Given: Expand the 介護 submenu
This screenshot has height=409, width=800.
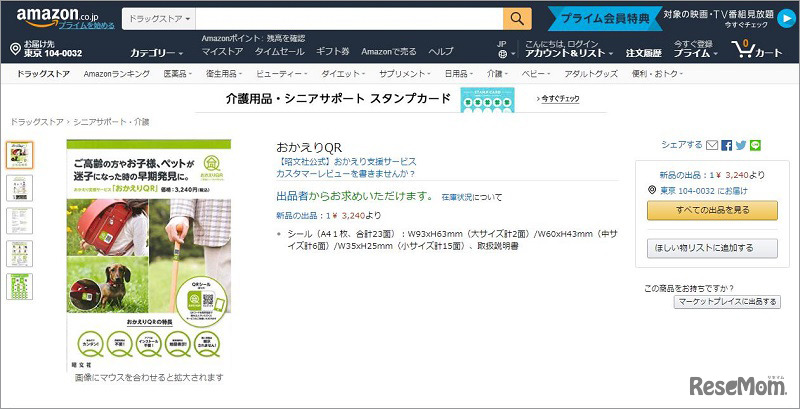Looking at the screenshot, I should click(x=497, y=74).
